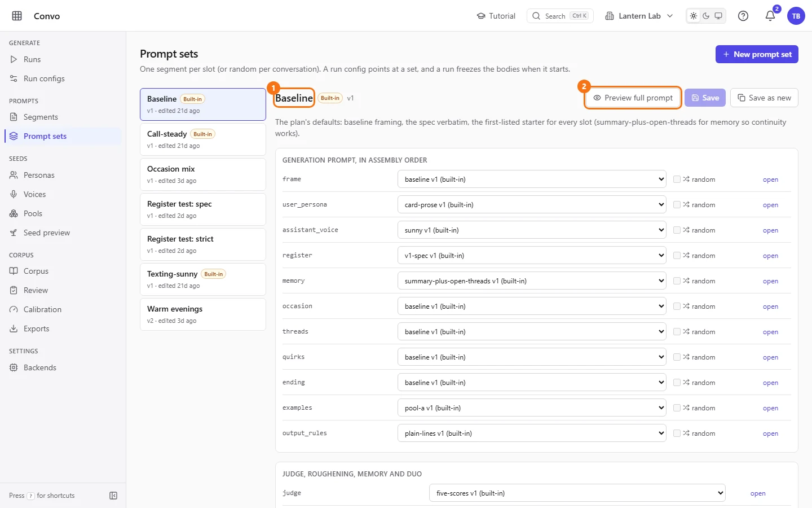Click New prompt set button
Screen dimensions: 812x508
(757, 54)
